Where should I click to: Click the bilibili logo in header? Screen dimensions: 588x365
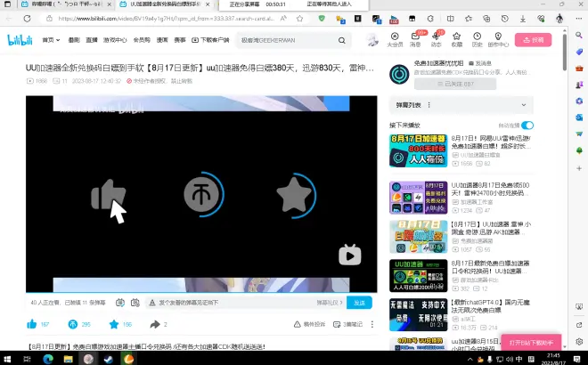tap(20, 40)
